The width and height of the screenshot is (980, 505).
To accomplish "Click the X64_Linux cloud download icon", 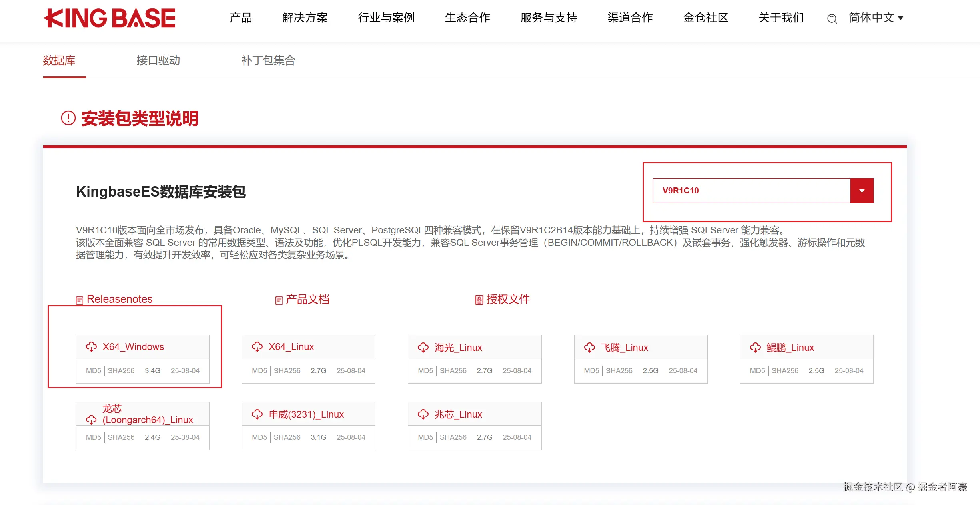I will [x=257, y=347].
